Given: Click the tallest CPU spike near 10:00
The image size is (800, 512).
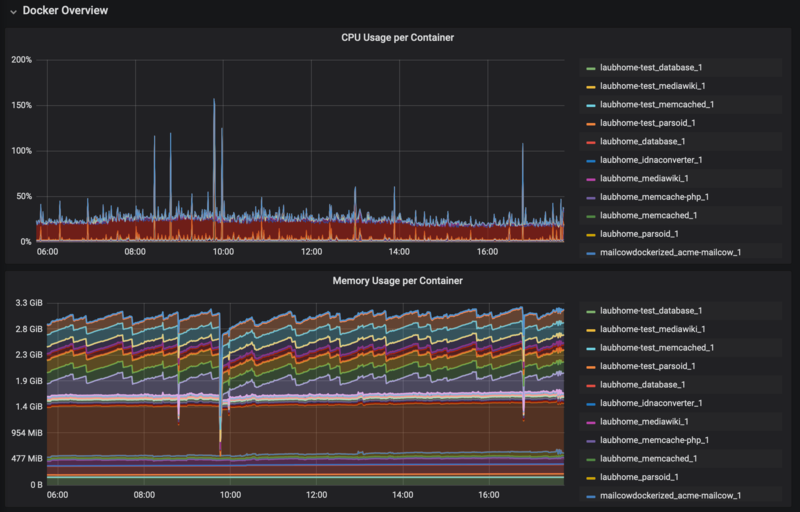Looking at the screenshot, I should [x=214, y=100].
